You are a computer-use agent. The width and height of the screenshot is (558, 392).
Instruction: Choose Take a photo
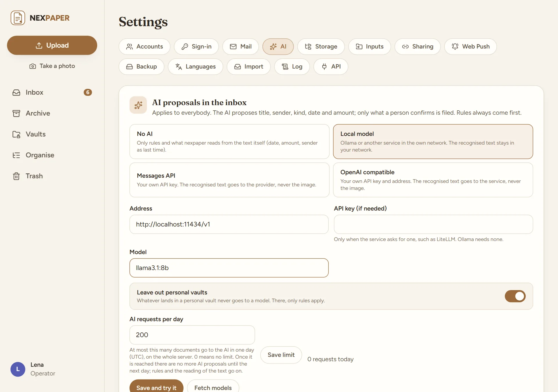(52, 66)
